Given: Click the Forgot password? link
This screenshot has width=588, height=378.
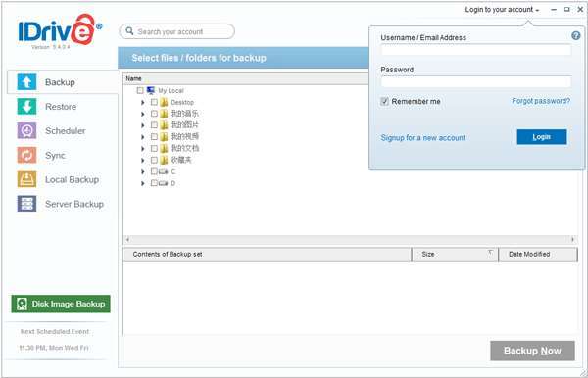Looking at the screenshot, I should pyautogui.click(x=541, y=101).
